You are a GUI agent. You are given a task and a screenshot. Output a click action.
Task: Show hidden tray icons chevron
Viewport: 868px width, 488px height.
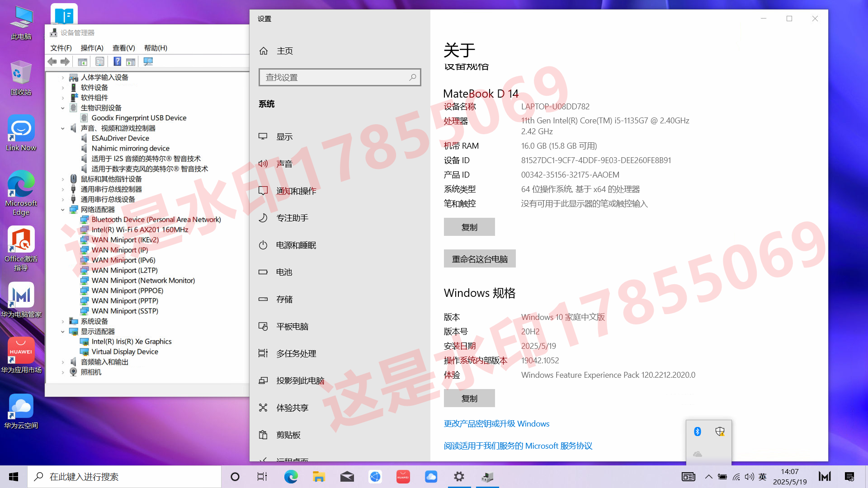(708, 477)
